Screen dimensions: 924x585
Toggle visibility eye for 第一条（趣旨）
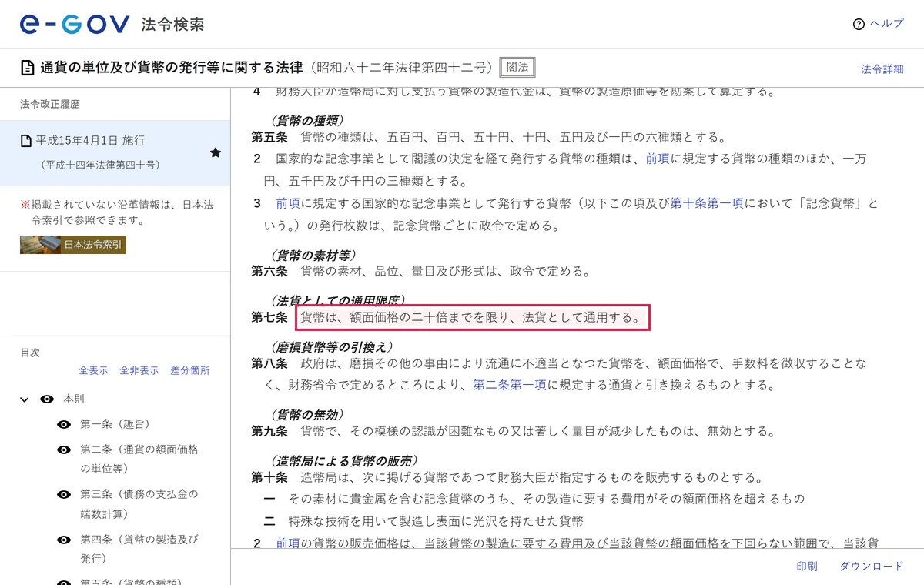[x=64, y=425]
